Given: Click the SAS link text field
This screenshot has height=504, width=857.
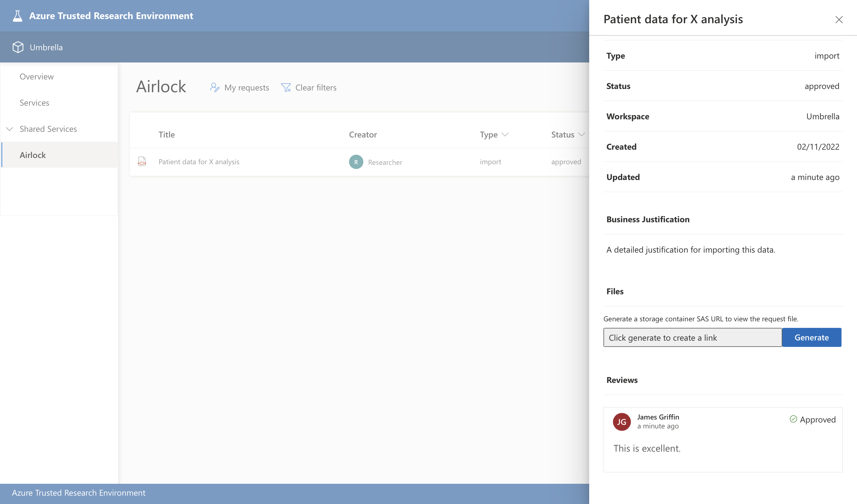Looking at the screenshot, I should point(692,337).
